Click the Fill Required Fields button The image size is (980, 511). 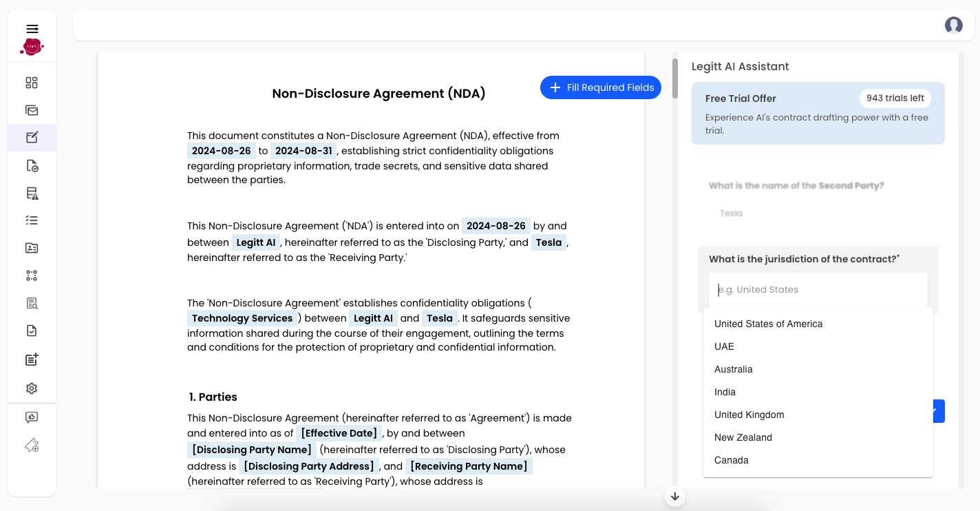pos(601,87)
